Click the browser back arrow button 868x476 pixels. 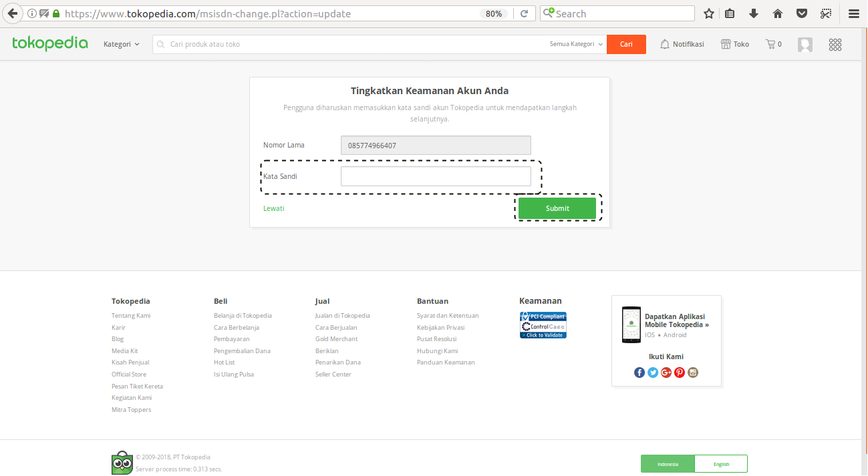(x=12, y=13)
